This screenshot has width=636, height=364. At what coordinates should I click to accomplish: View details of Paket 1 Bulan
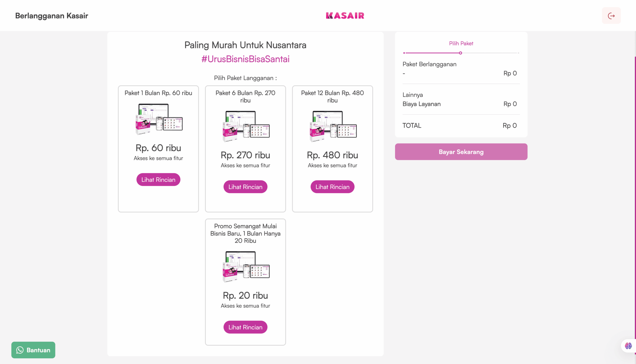[158, 180]
